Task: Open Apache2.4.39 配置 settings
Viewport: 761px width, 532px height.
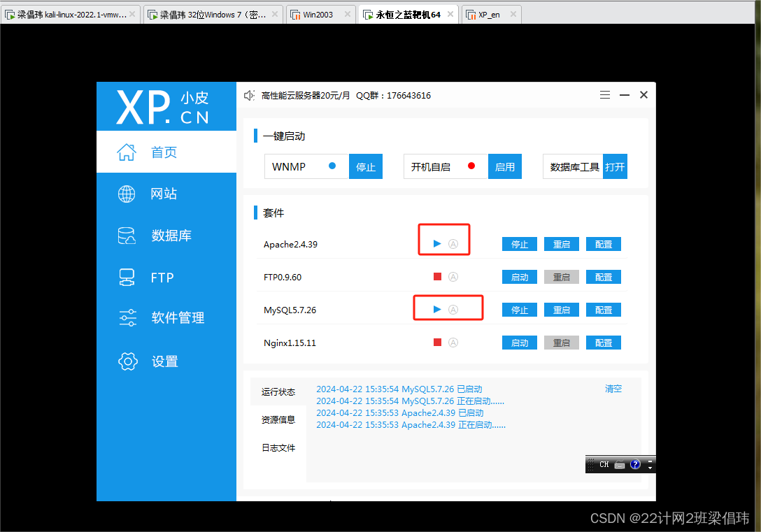Action: pos(603,244)
